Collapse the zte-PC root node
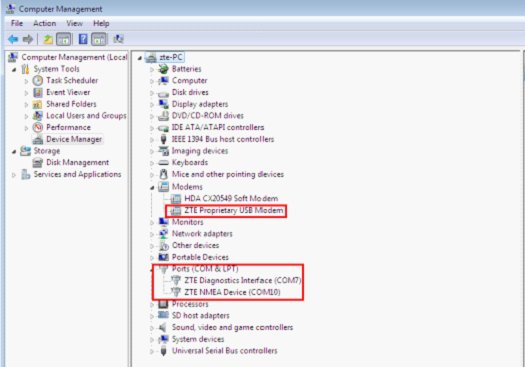The width and height of the screenshot is (525, 367). tap(140, 58)
